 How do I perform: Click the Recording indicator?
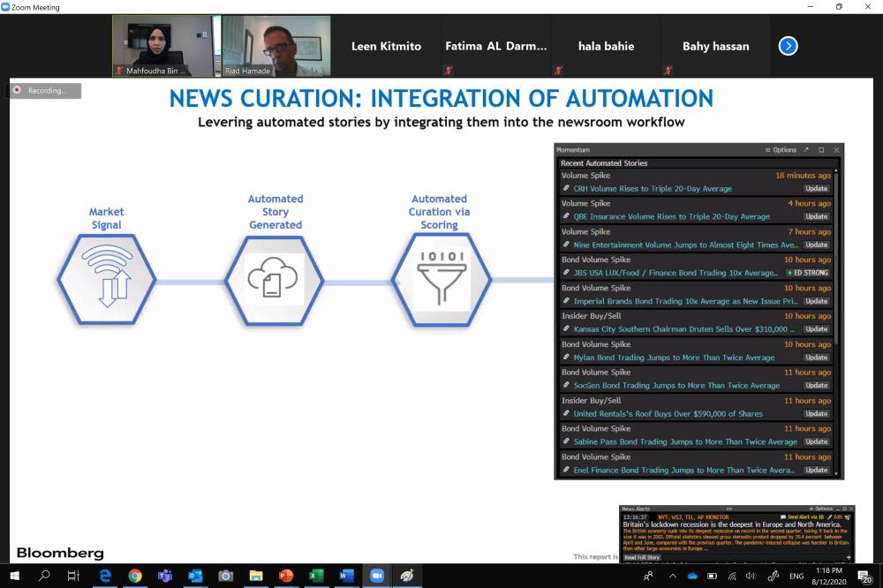coord(46,90)
